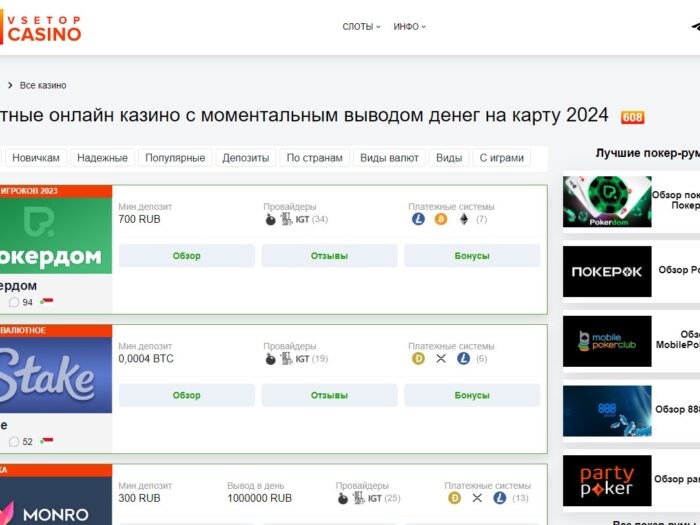Open the Pokerdom poker room thumbnail

point(607,202)
